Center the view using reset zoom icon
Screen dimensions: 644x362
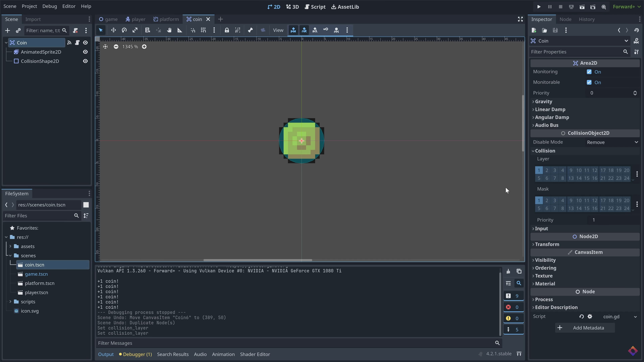pyautogui.click(x=105, y=47)
